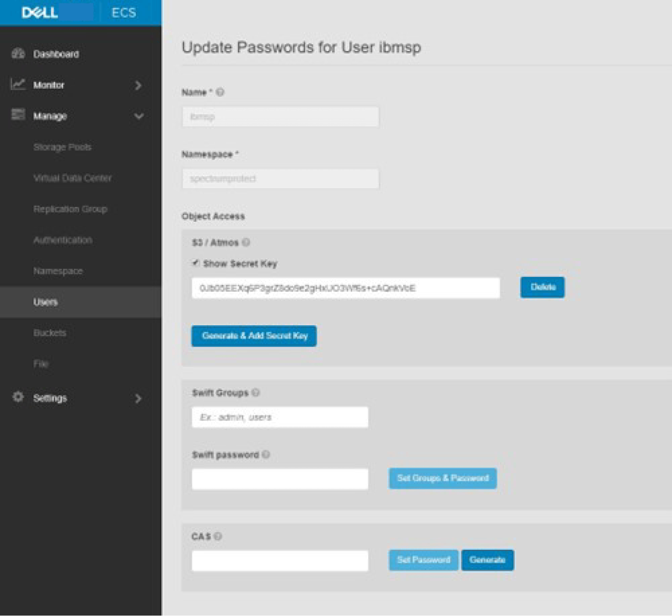Go to Storage Pools
The height and width of the screenshot is (616, 672).
(x=62, y=147)
